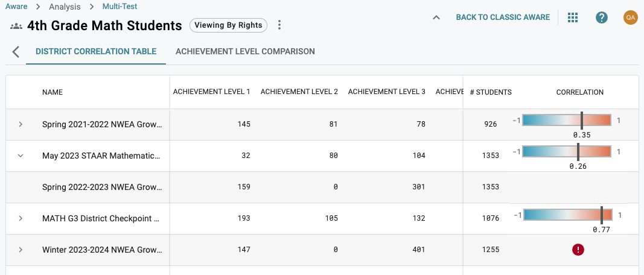Click the 105 Achievement Level 2 cell

tap(331, 218)
